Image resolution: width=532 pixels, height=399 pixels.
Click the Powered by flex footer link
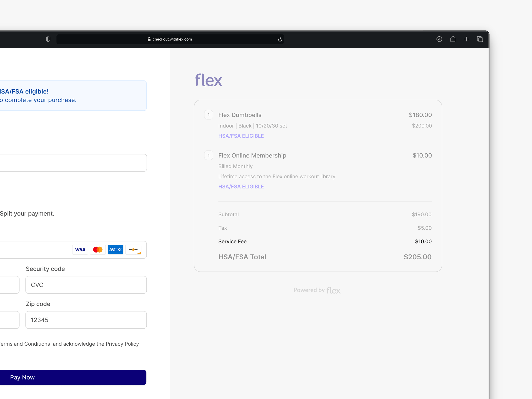[317, 290]
